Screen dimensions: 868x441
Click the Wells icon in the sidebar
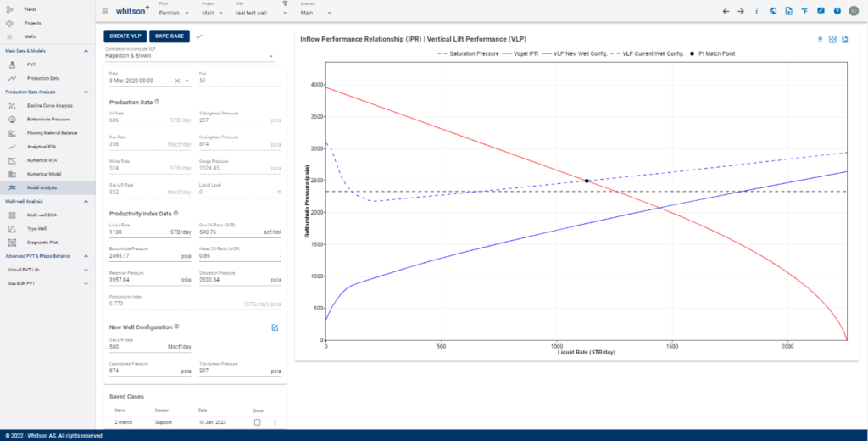pyautogui.click(x=9, y=36)
